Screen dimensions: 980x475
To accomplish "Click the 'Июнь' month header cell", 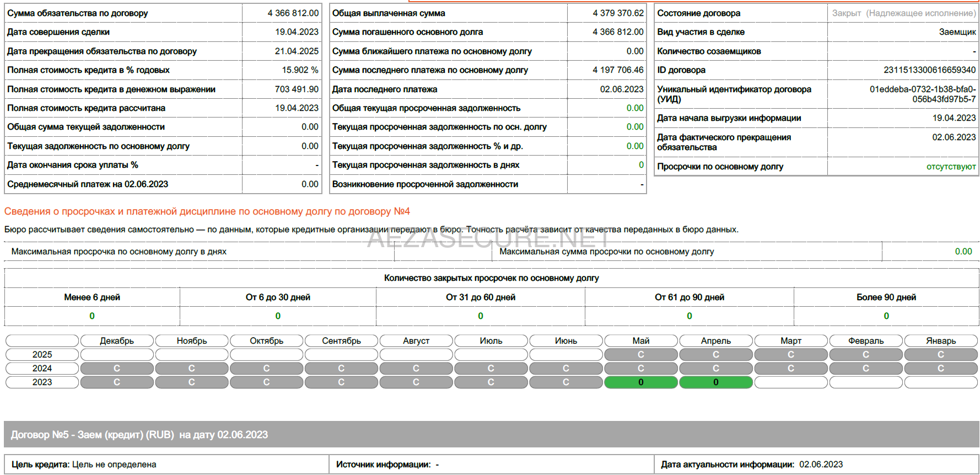I will 566,341.
